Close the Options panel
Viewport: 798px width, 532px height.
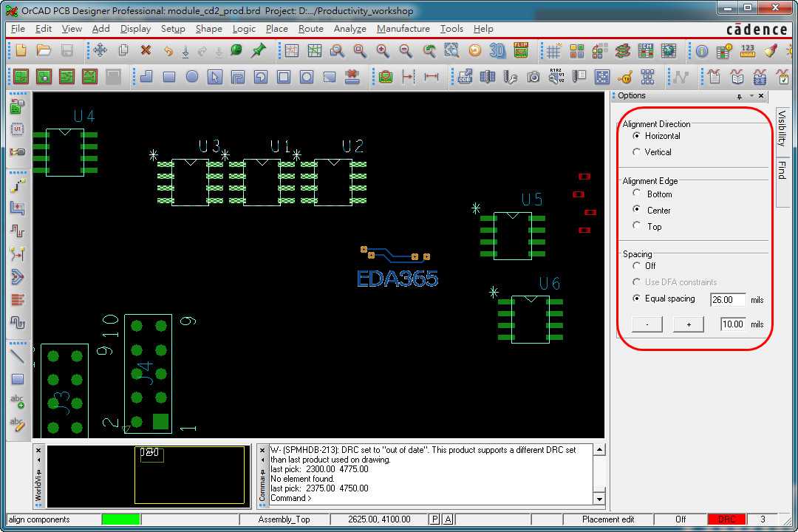pos(761,96)
